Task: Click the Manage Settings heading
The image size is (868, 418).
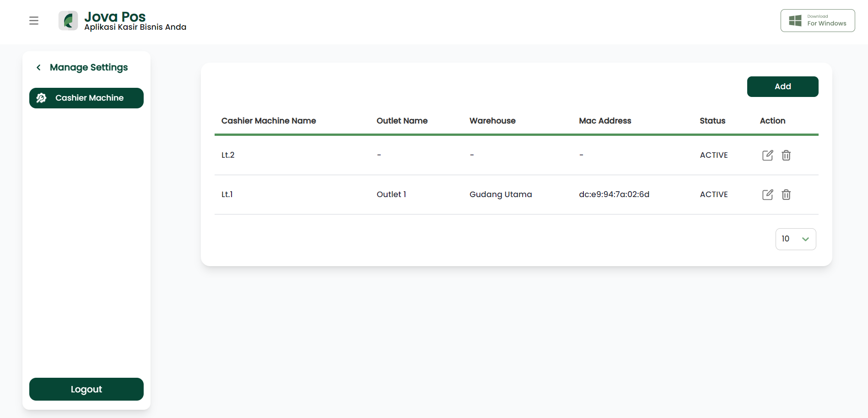Action: (x=89, y=68)
